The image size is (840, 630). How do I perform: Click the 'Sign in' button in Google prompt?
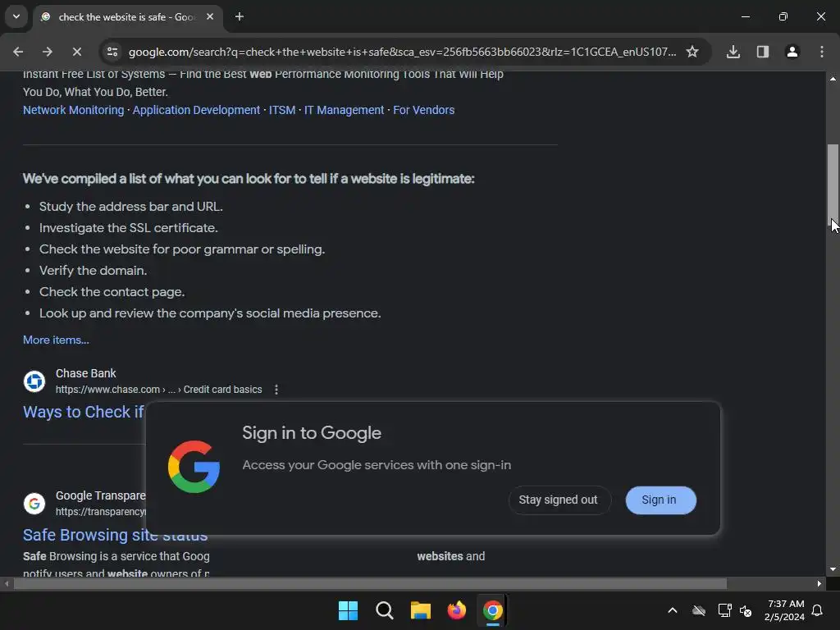pyautogui.click(x=660, y=500)
